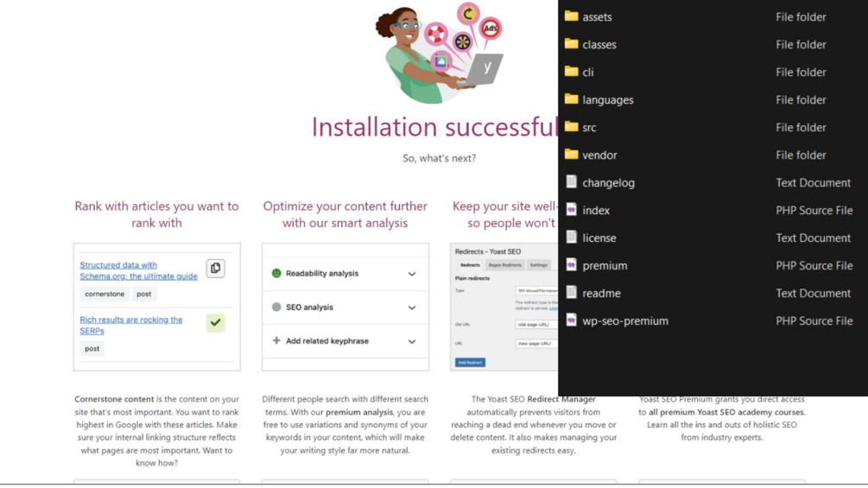Click the cornerstone tag
868x488 pixels.
point(105,294)
